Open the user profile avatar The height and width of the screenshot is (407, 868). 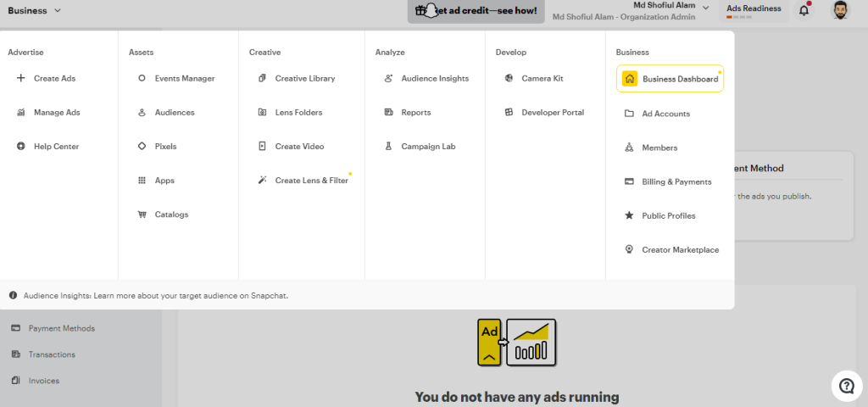coord(838,12)
